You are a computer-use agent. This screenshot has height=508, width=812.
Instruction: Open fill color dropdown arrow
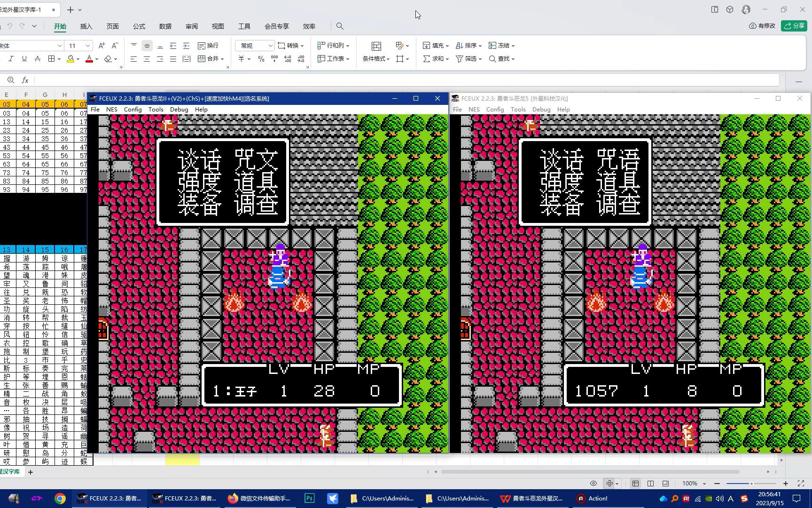point(78,59)
